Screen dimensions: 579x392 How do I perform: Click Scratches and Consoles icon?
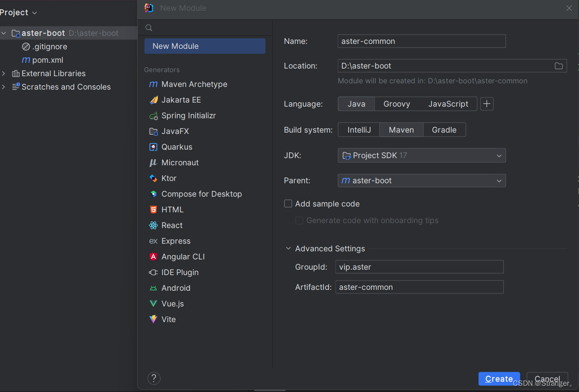(16, 86)
